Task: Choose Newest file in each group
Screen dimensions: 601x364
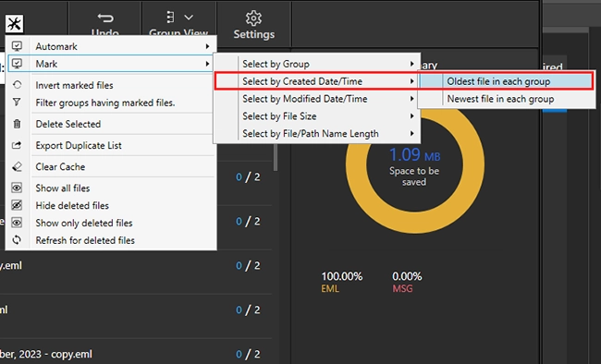Action: [x=506, y=99]
